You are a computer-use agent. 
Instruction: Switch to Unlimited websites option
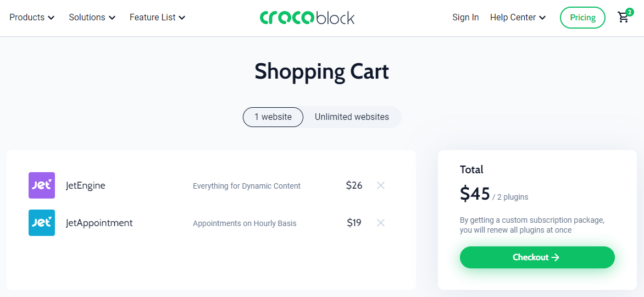click(x=352, y=117)
